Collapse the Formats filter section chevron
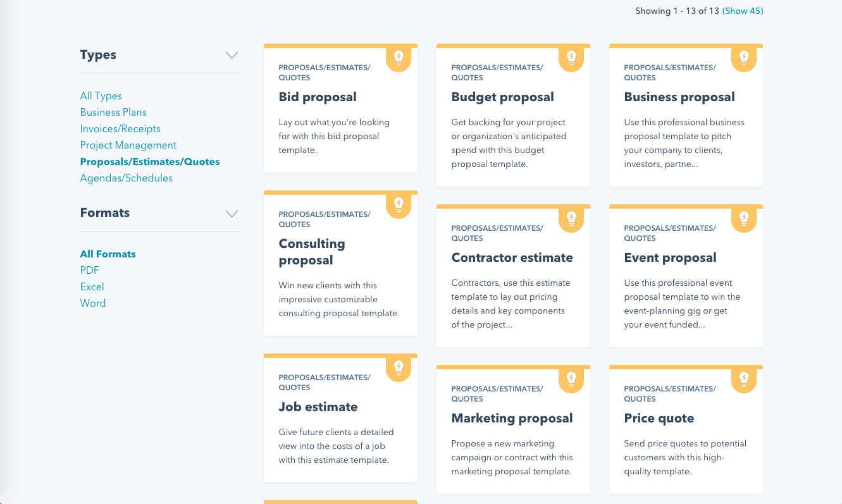The image size is (842, 504). [x=232, y=213]
